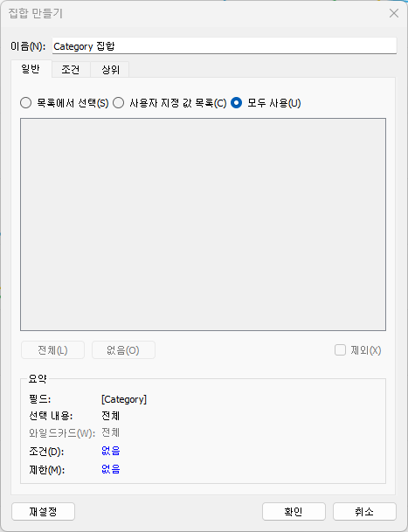The image size is (408, 532).
Task: Confirm with the 확인 button
Action: tap(294, 511)
